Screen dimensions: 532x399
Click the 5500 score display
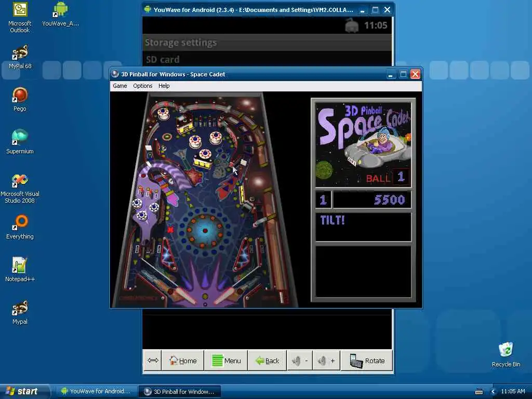(x=389, y=200)
